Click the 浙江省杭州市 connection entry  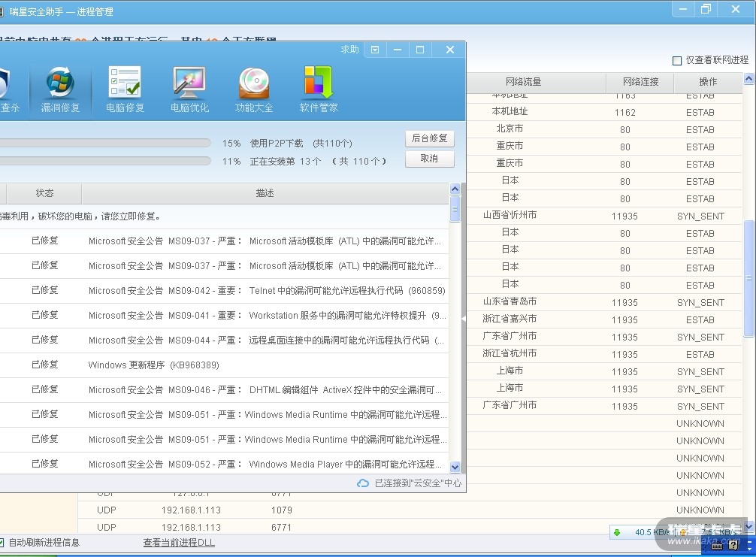[604, 354]
